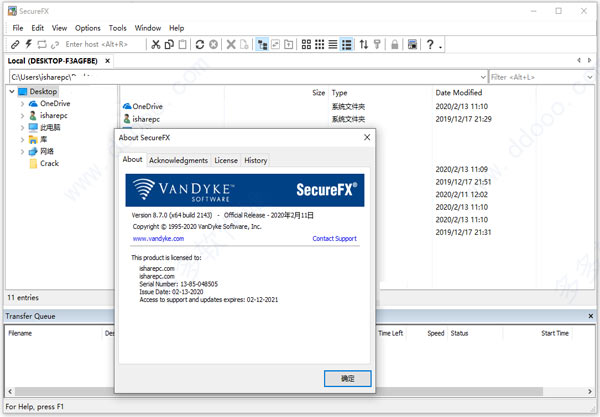The width and height of the screenshot is (600, 417).
Task: Click the Synchronize arrows toolbar icon
Action: pyautogui.click(x=42, y=44)
